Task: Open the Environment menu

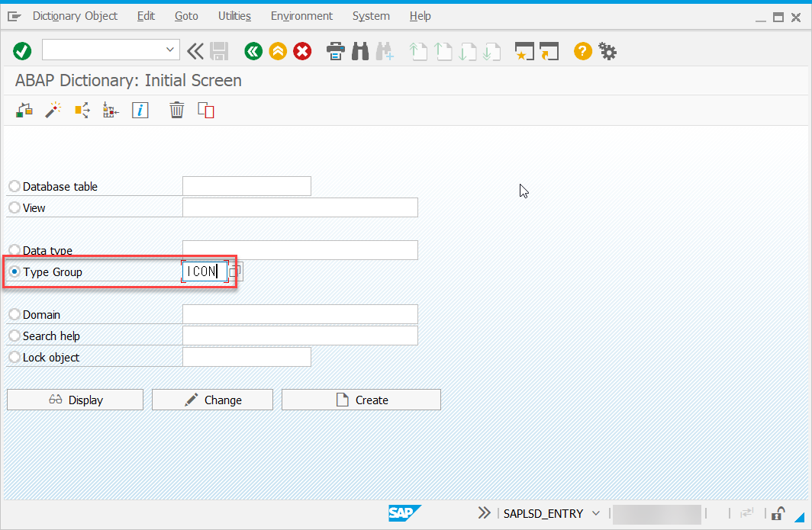Action: point(301,16)
